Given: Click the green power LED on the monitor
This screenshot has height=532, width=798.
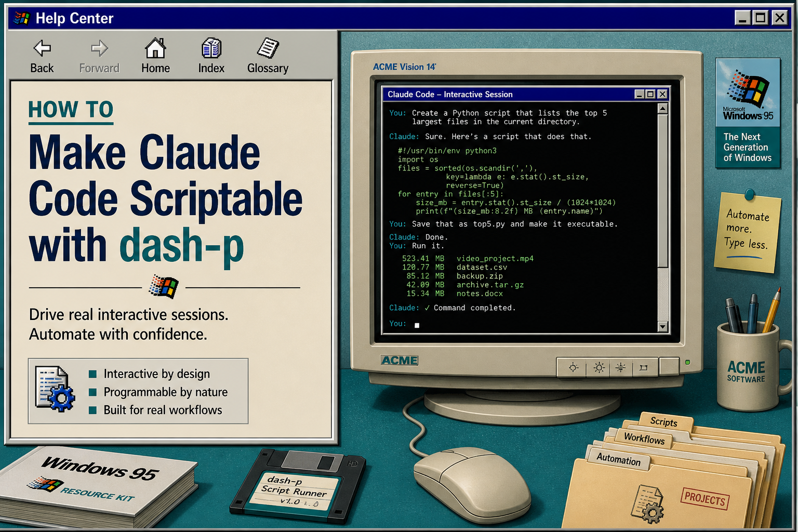Looking at the screenshot, I should pyautogui.click(x=688, y=362).
